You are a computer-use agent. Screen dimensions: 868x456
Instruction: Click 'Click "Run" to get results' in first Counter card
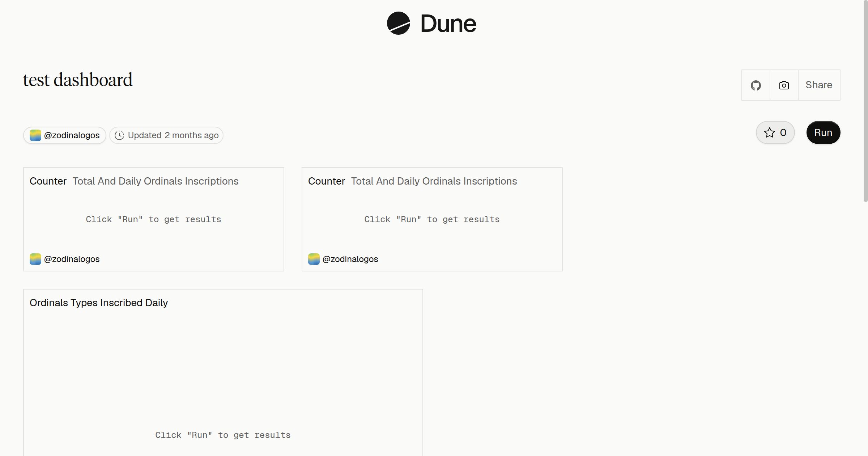[153, 219]
